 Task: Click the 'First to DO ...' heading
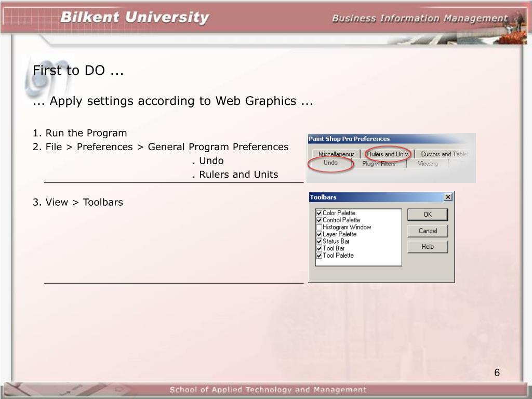coord(78,71)
